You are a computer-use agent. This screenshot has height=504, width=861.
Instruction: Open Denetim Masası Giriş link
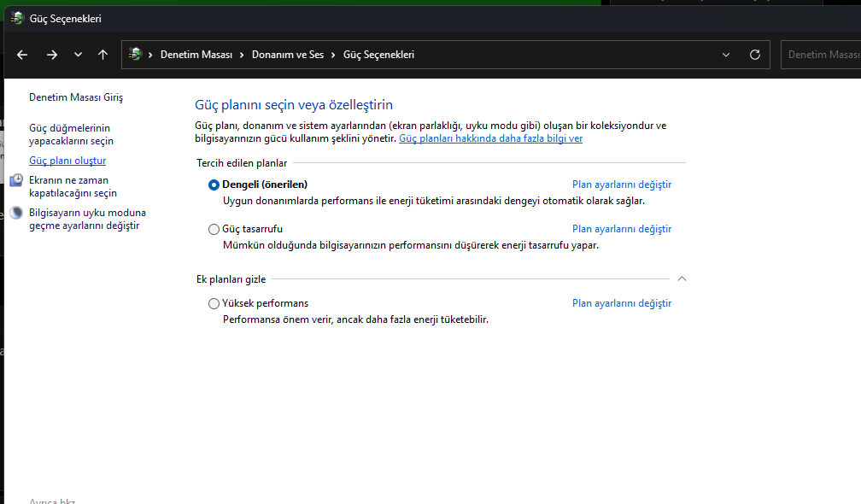pyautogui.click(x=76, y=97)
